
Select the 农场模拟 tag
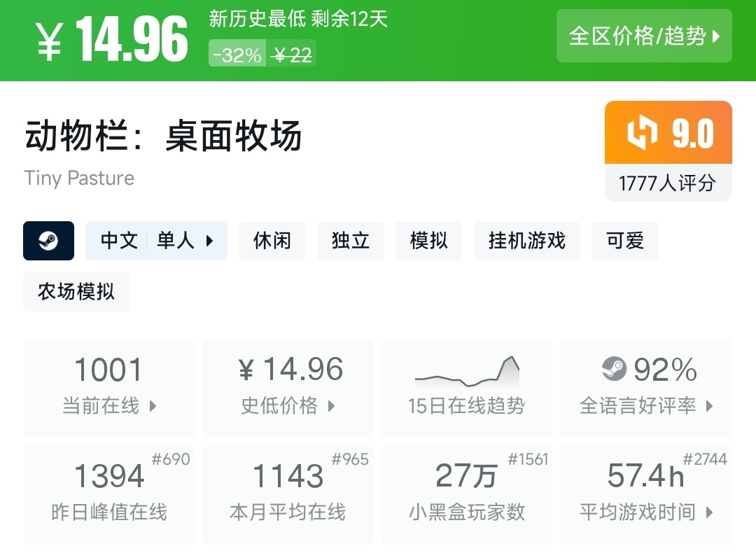pos(76,291)
